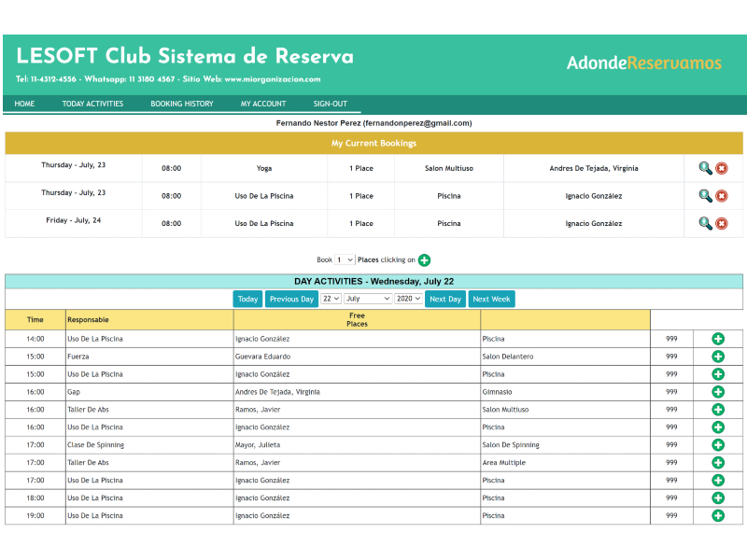
Task: Open the day dropdown showing 22
Action: [331, 299]
